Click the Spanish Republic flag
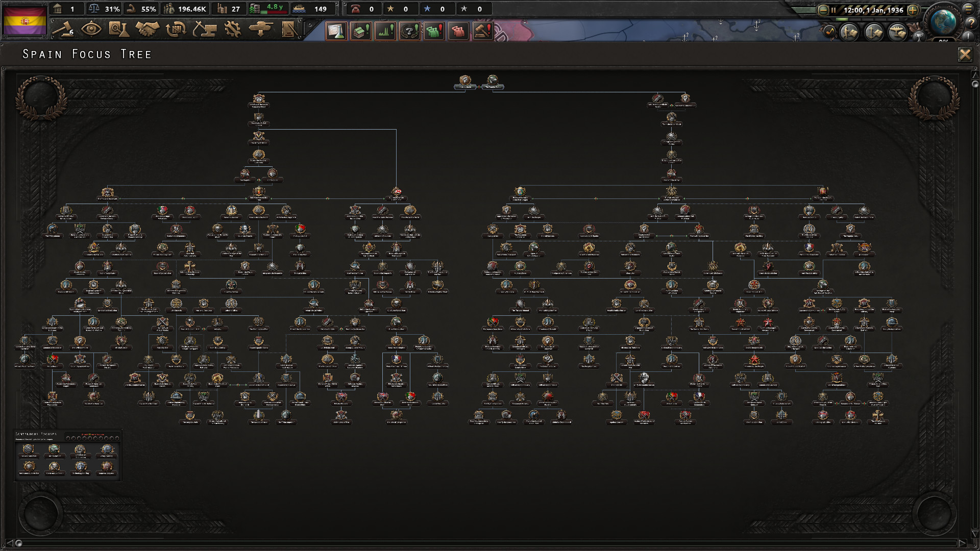The image size is (980, 551). [x=24, y=20]
